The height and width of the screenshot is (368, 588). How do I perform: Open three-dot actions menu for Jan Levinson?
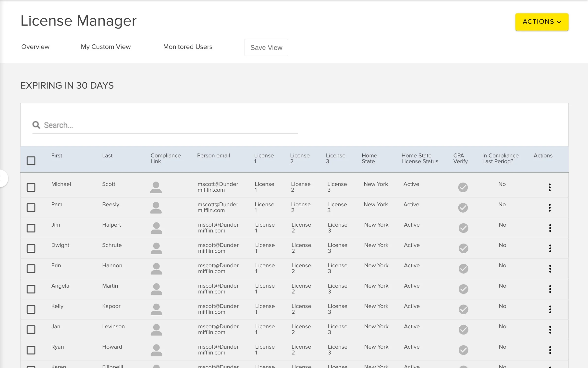pyautogui.click(x=550, y=330)
